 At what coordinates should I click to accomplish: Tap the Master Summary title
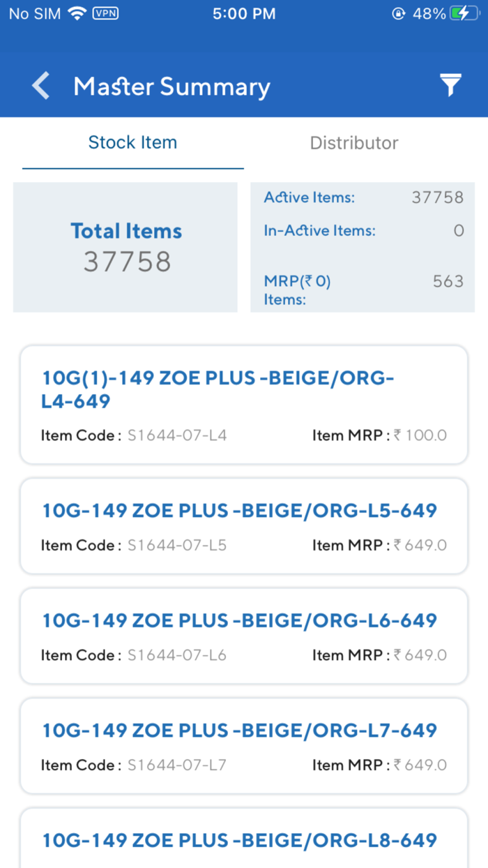point(171,85)
